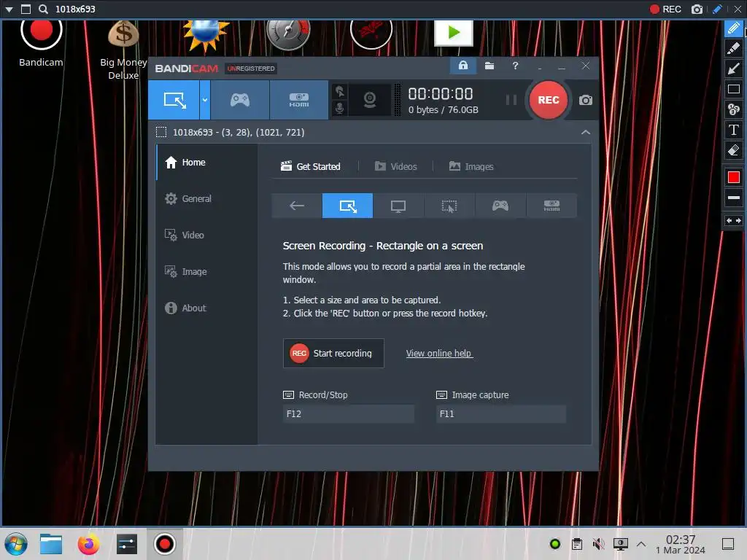The width and height of the screenshot is (747, 560).
Task: Select the Text drawing tool
Action: tap(734, 130)
